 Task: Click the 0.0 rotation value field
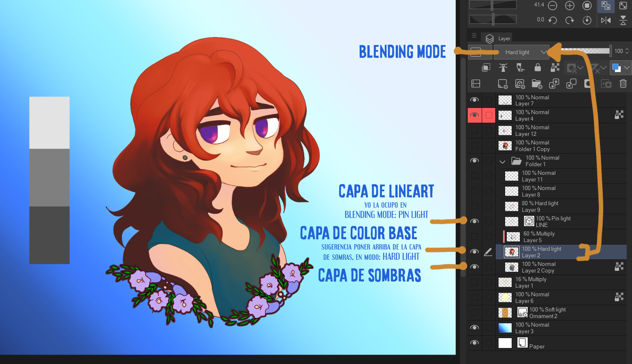[x=540, y=19]
